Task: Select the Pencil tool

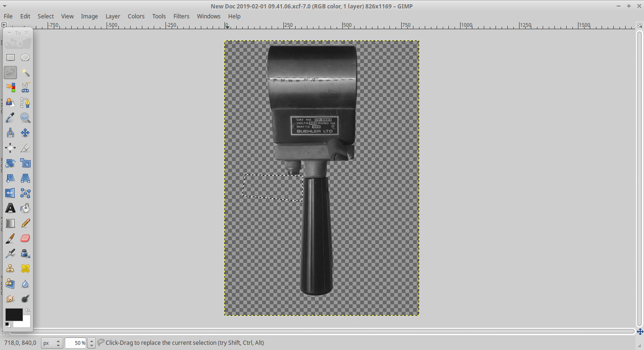Action: (25, 223)
